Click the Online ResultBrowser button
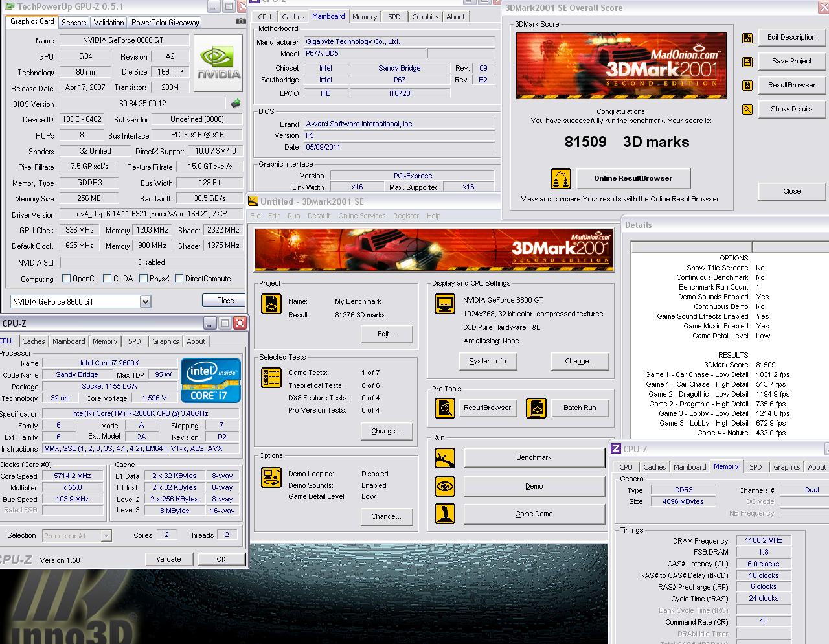The width and height of the screenshot is (829, 644). [x=633, y=178]
